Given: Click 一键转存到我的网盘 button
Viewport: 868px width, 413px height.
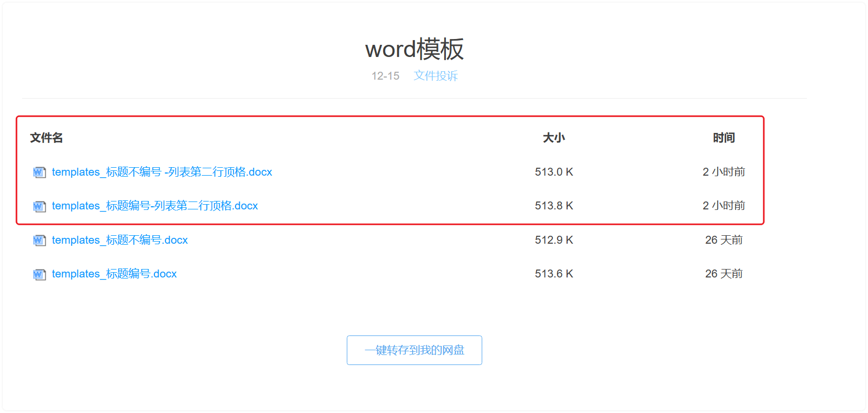Looking at the screenshot, I should pos(414,350).
